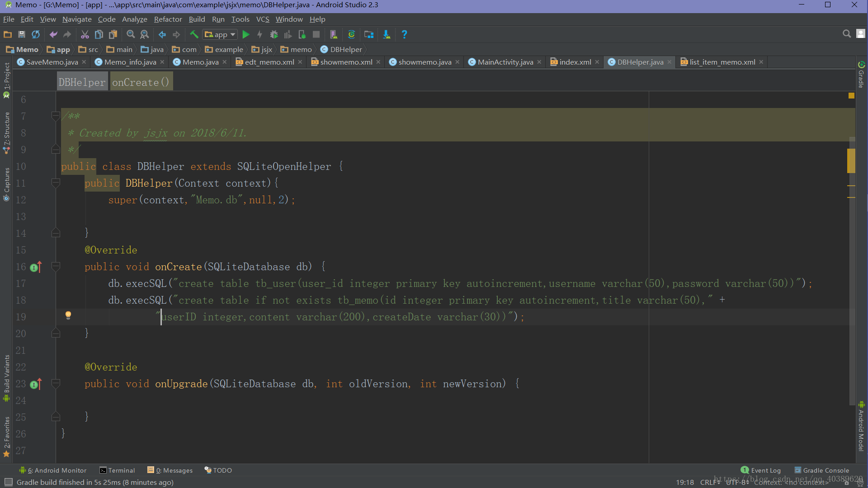
Task: Close the DBHelper.java tab
Action: click(x=670, y=62)
